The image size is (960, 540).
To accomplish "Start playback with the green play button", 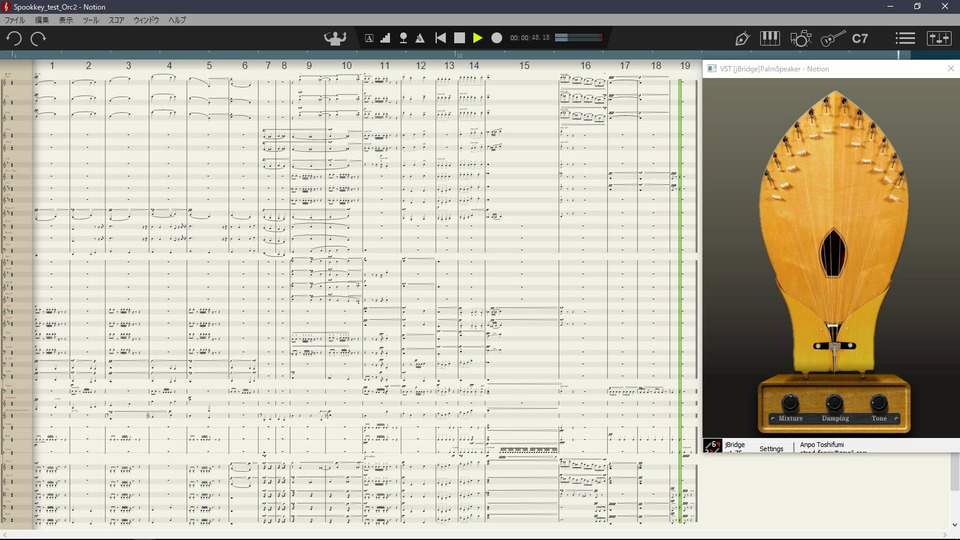I will [478, 38].
